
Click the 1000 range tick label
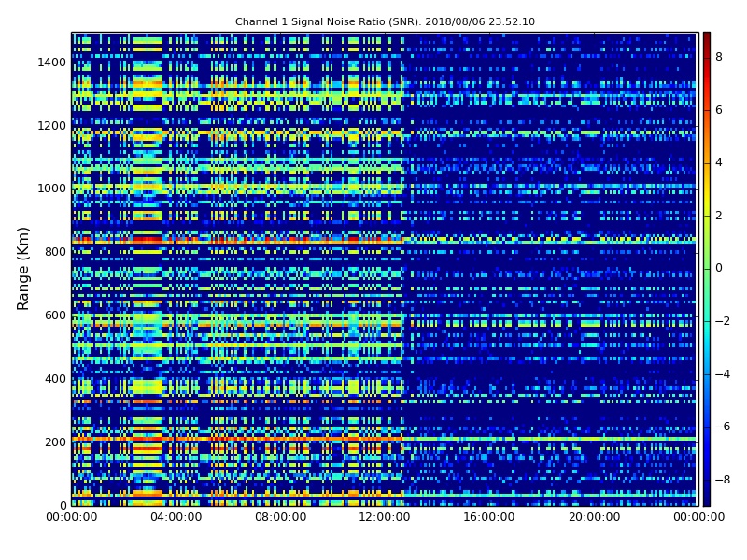tap(52, 189)
